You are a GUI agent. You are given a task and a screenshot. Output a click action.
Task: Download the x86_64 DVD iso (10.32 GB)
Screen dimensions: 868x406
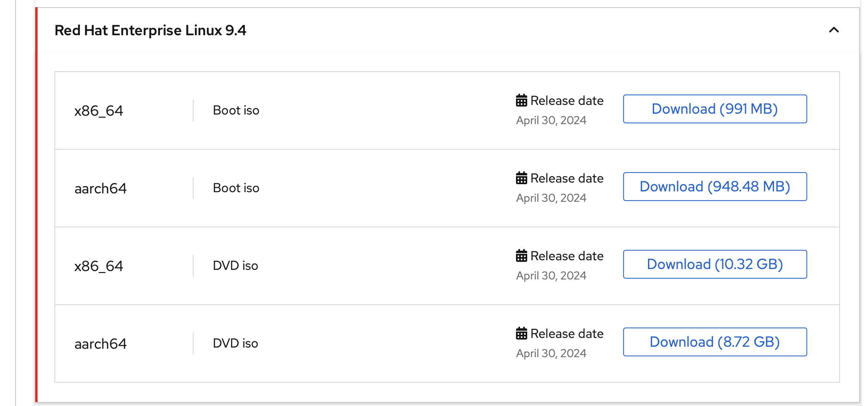click(x=715, y=264)
